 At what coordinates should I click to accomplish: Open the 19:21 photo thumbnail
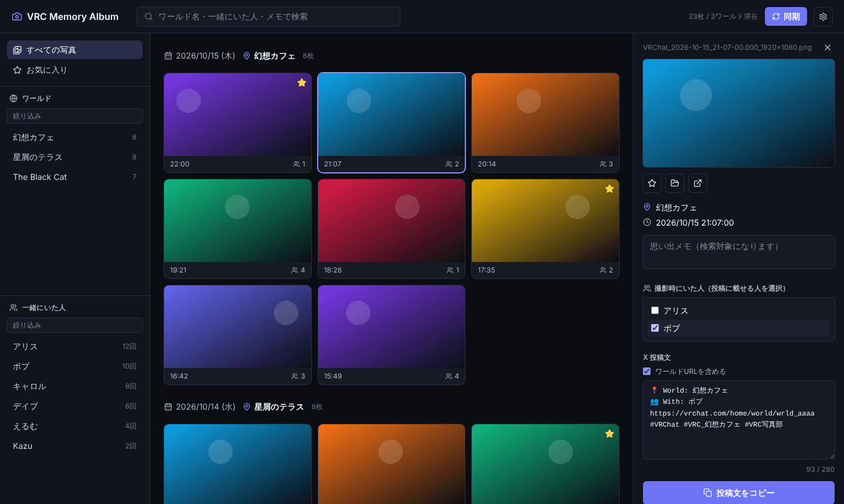237,229
